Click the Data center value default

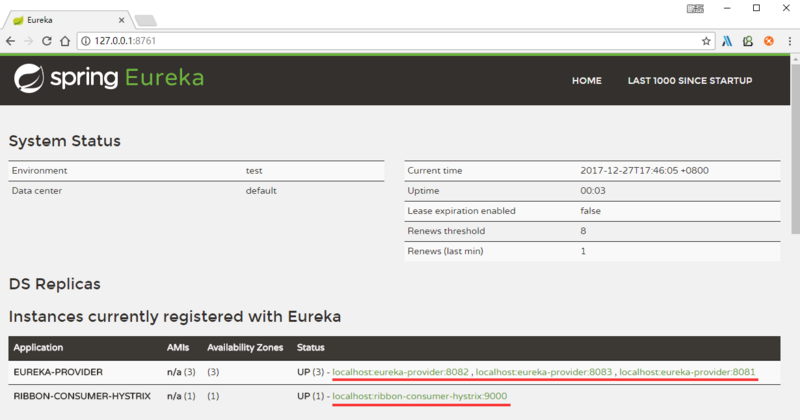point(261,191)
